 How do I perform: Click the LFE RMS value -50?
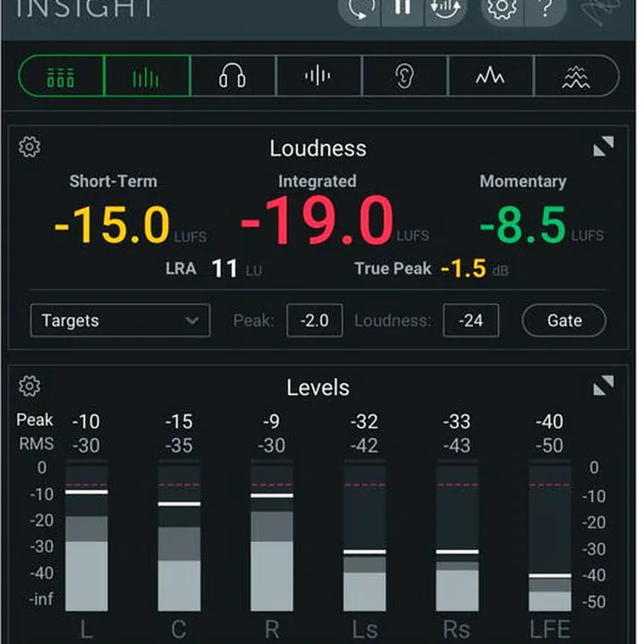click(549, 445)
